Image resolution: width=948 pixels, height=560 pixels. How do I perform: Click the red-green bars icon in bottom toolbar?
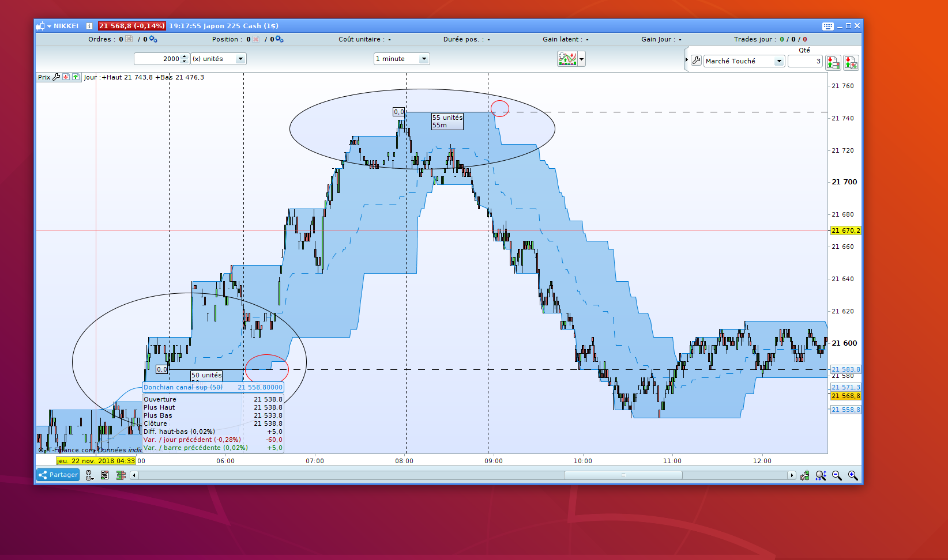121,475
